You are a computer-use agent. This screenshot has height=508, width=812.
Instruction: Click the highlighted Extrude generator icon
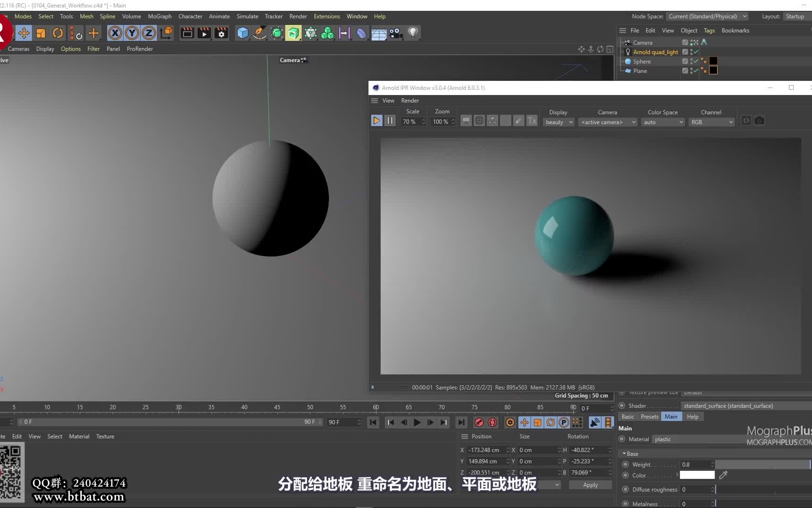(293, 33)
